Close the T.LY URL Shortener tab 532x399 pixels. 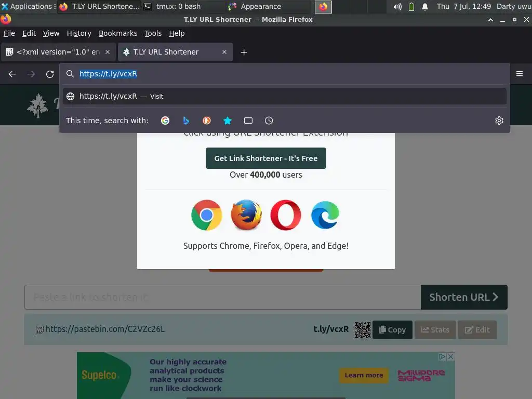point(224,52)
